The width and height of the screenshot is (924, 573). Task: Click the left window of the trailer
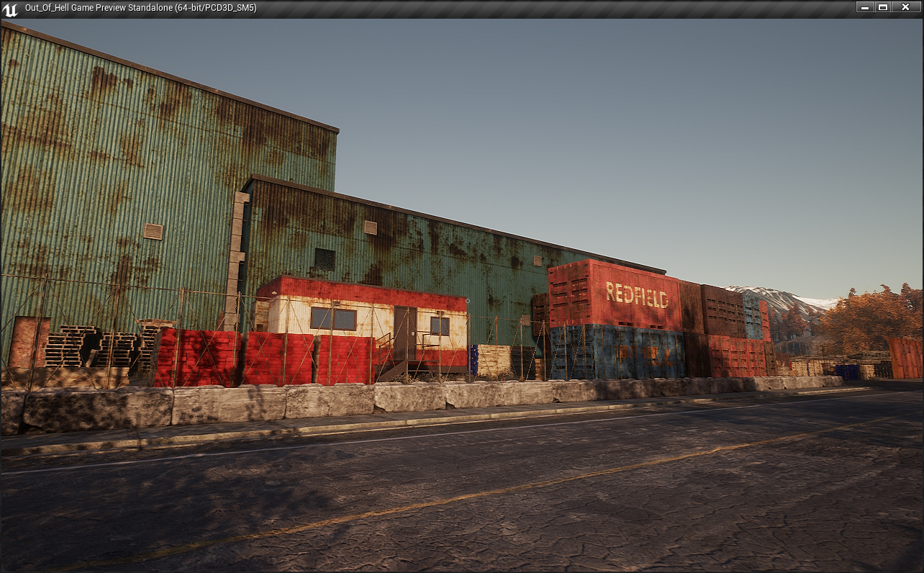[x=333, y=318]
